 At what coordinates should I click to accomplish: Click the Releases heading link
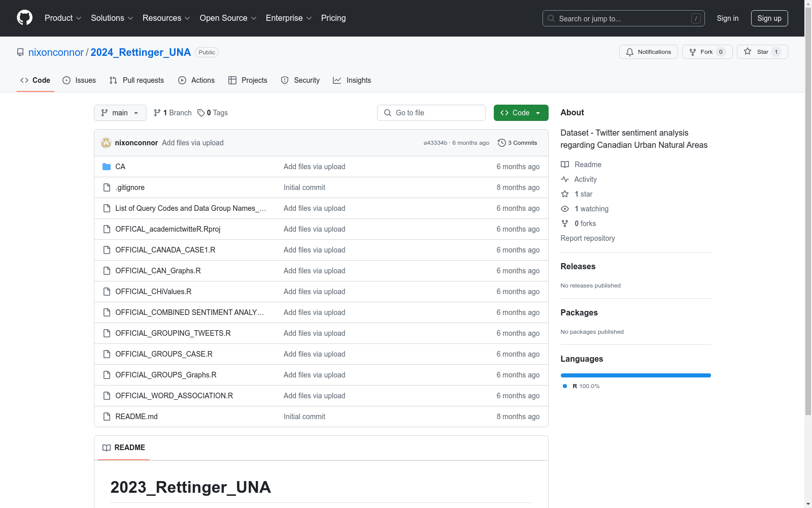[x=578, y=266]
